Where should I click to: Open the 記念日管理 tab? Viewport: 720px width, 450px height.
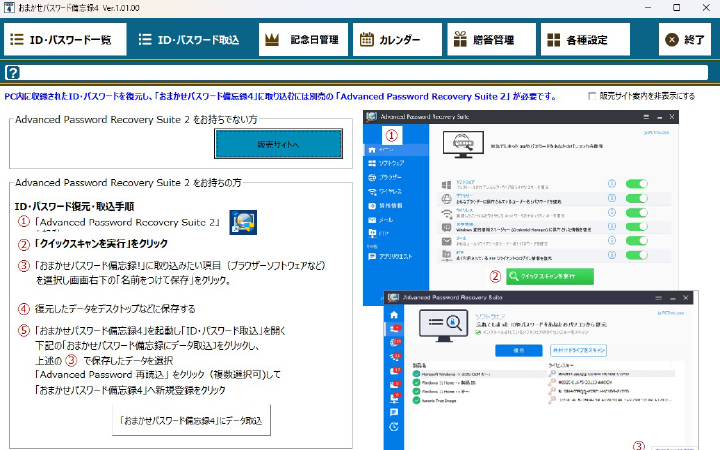(x=303, y=39)
